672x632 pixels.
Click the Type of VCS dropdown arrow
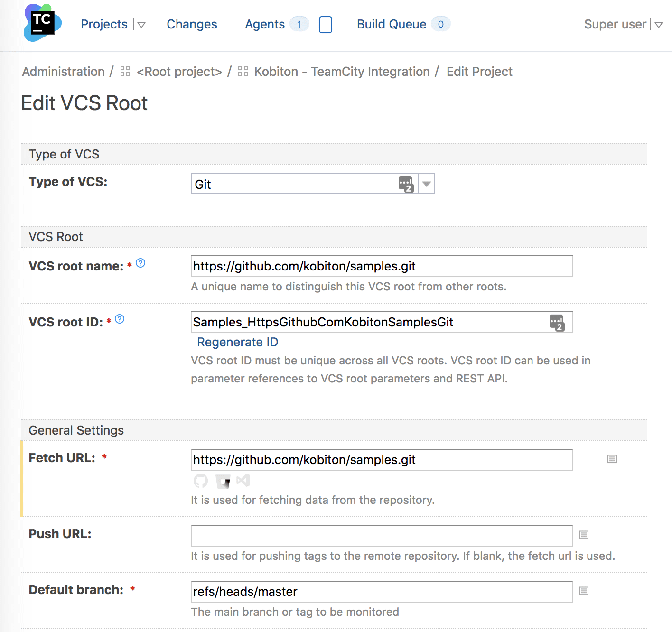[427, 184]
